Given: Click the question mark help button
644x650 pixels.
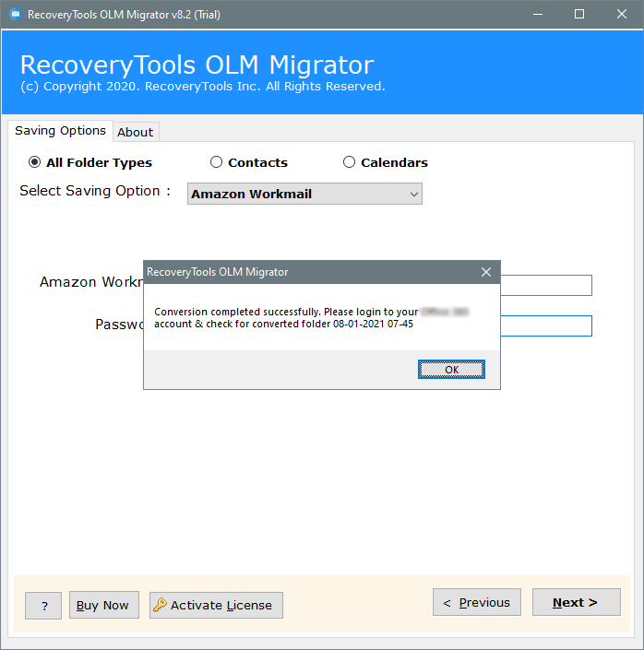Looking at the screenshot, I should pos(43,606).
